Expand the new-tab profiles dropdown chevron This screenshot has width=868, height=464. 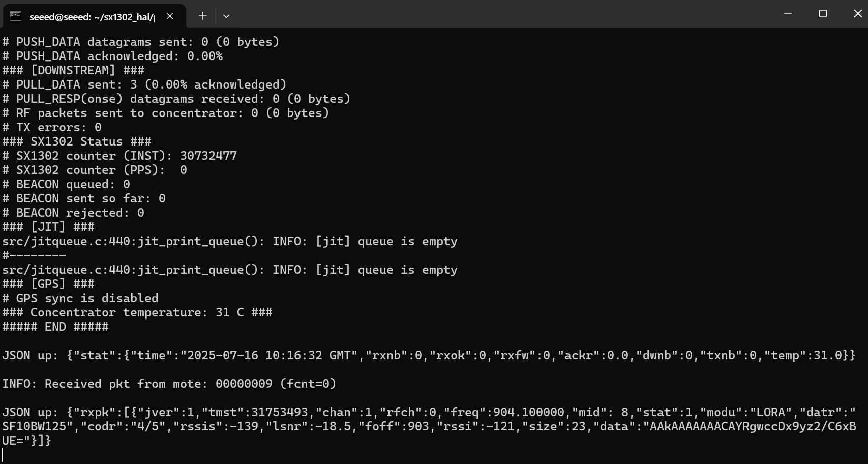(226, 16)
